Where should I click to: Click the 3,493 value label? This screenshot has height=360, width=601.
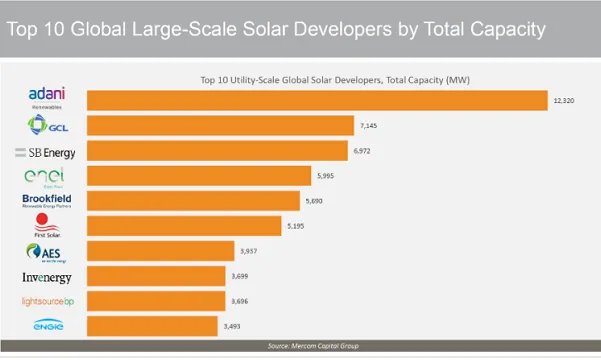[x=232, y=326]
